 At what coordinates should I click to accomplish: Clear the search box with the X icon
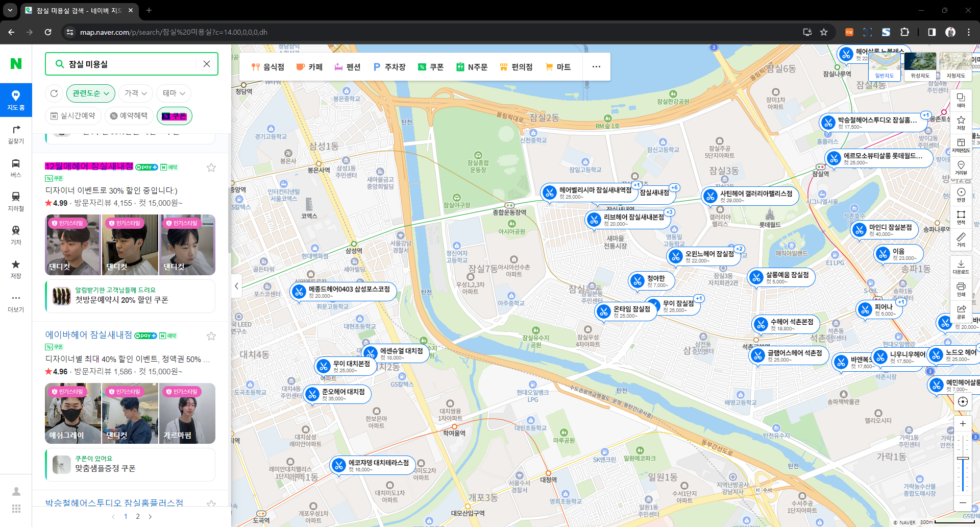207,64
